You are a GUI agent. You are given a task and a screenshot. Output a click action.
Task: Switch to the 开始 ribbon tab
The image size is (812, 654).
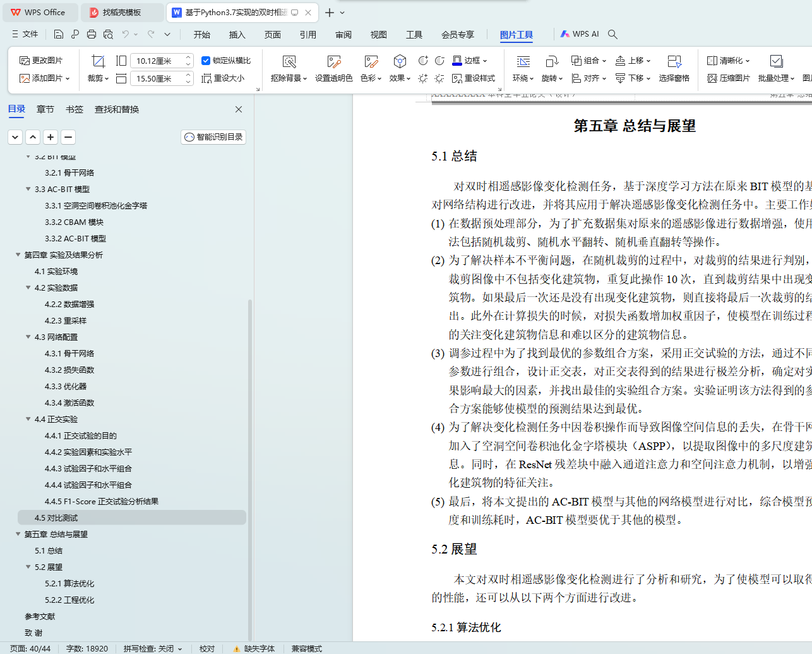point(202,35)
